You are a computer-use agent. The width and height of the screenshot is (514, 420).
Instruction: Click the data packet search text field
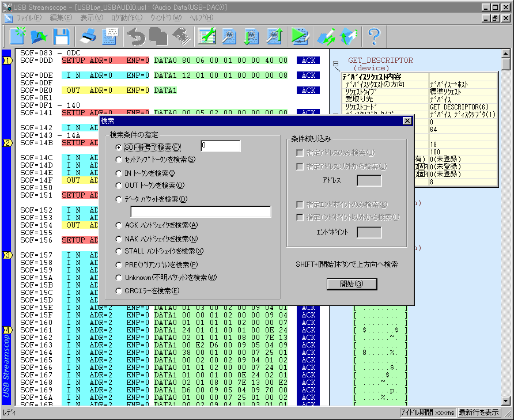(201, 212)
